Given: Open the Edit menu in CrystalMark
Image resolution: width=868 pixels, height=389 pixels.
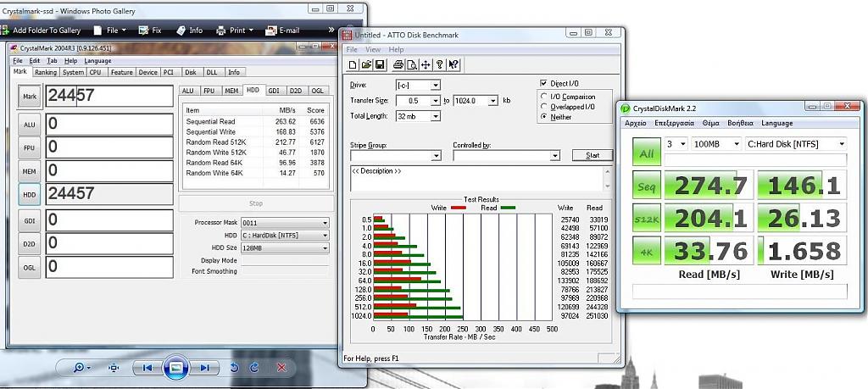Looking at the screenshot, I should coord(34,61).
